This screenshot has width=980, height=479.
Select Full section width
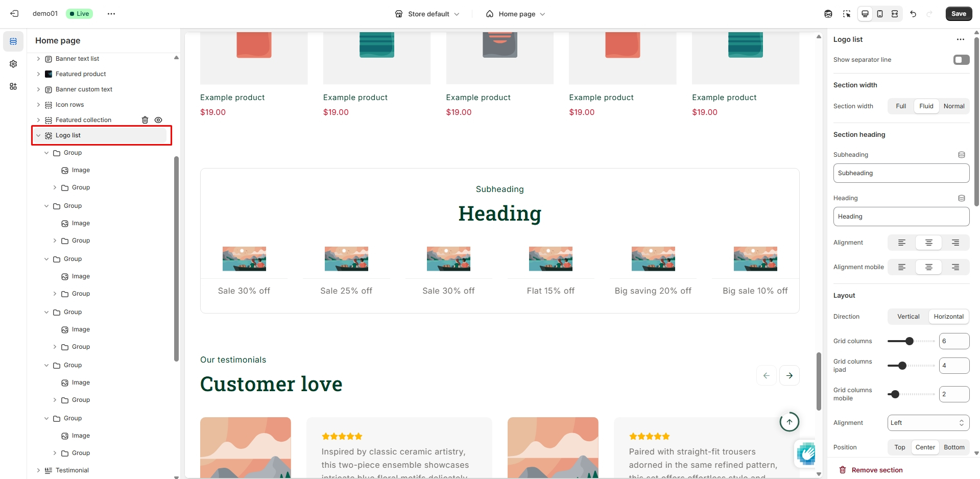click(900, 106)
